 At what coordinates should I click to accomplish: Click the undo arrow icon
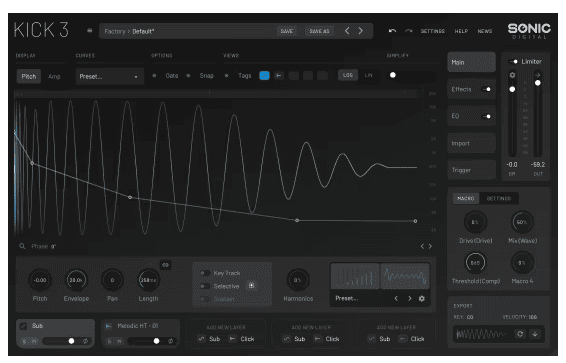392,31
